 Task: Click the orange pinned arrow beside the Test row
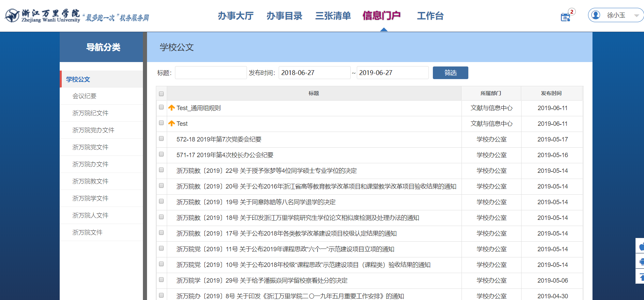pos(172,123)
